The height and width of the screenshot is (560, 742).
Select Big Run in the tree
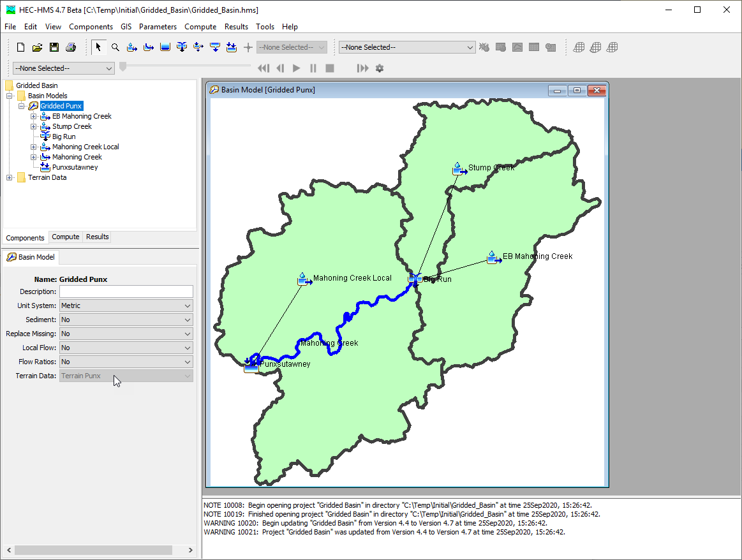64,136
